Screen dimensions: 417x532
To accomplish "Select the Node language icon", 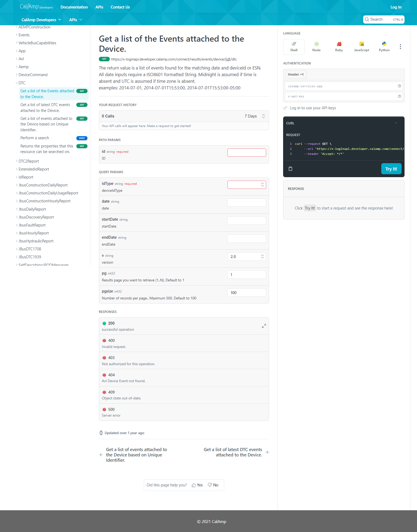I will pyautogui.click(x=316, y=47).
